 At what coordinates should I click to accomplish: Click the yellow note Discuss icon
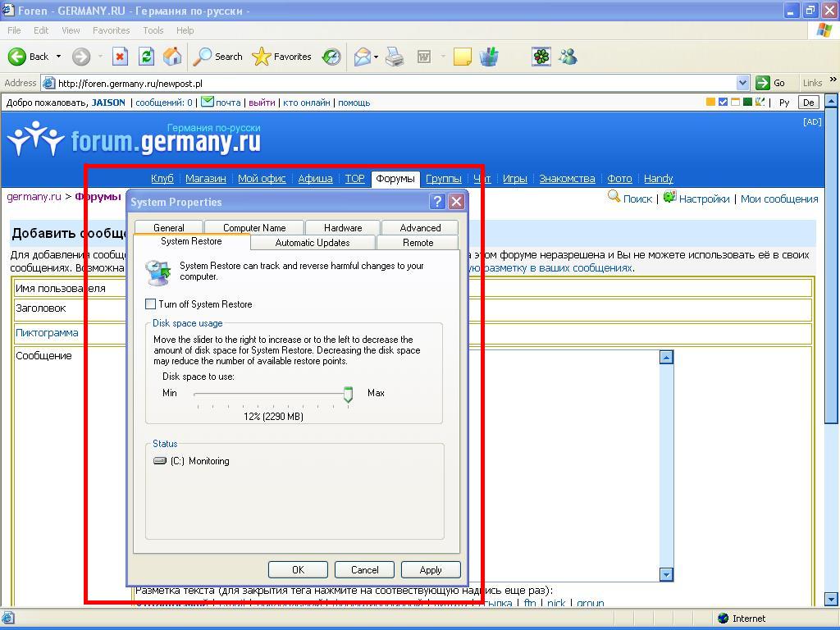click(x=463, y=57)
